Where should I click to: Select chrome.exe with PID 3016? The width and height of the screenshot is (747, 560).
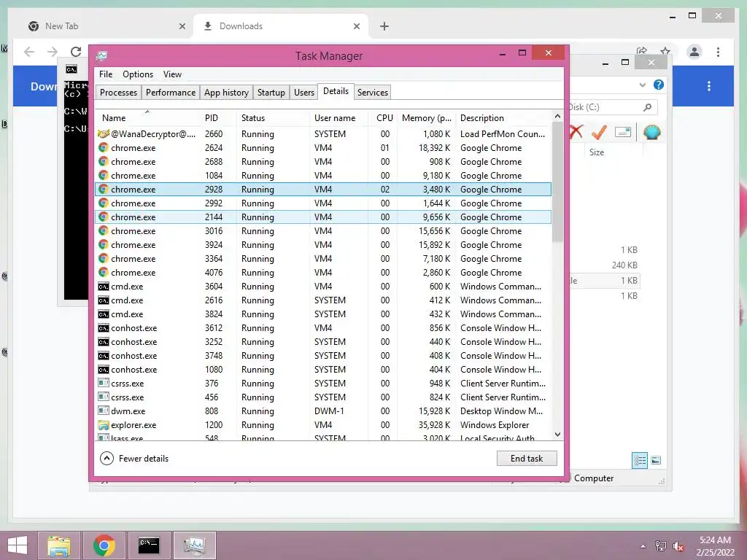[x=323, y=231]
